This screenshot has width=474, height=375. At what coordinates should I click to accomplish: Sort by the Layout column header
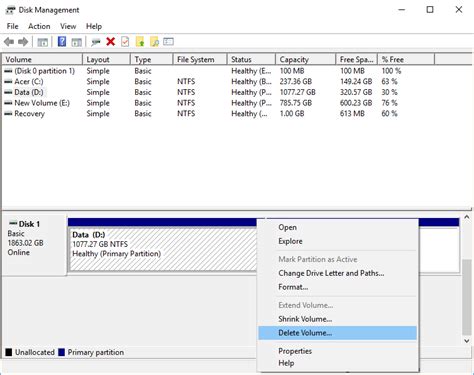(x=106, y=60)
